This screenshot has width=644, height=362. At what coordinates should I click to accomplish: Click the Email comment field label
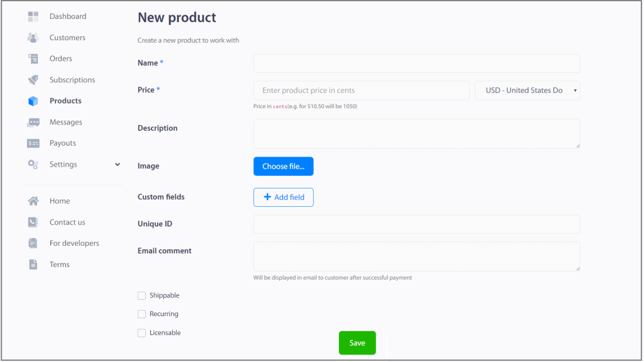pyautogui.click(x=165, y=251)
